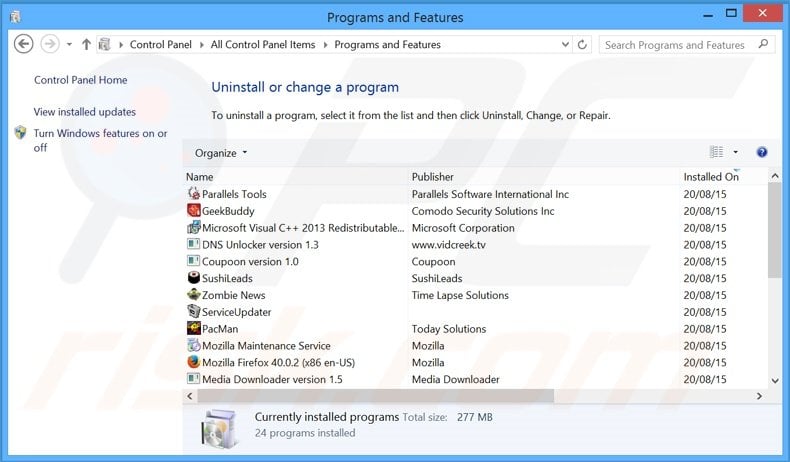Go up one level with the Up arrow
The width and height of the screenshot is (790, 462).
click(x=86, y=44)
